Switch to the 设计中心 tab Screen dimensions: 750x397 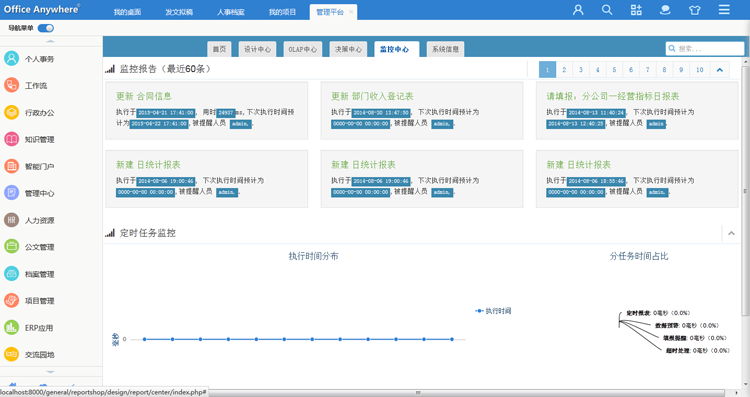click(257, 49)
